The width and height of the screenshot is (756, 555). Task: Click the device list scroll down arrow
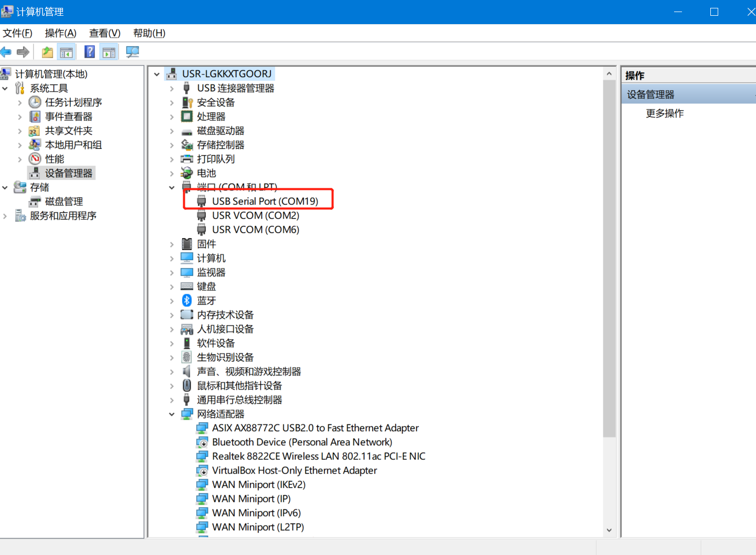[609, 530]
